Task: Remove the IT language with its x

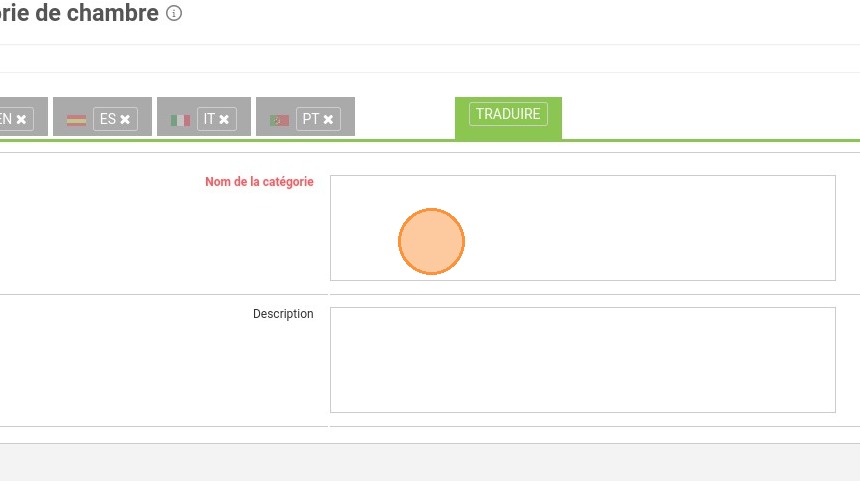Action: point(224,119)
